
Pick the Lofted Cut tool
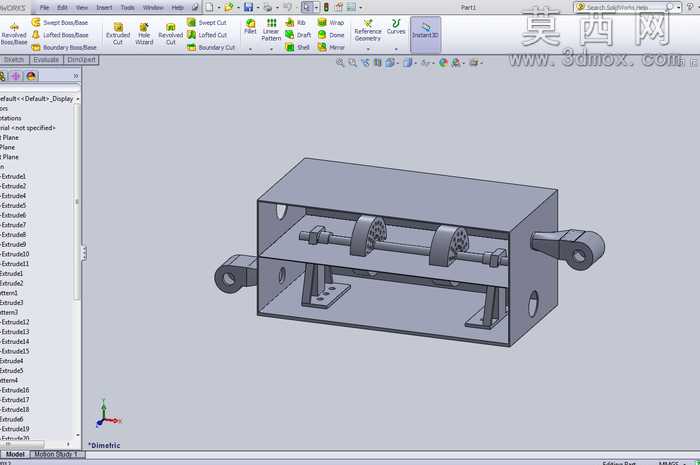coord(207,35)
